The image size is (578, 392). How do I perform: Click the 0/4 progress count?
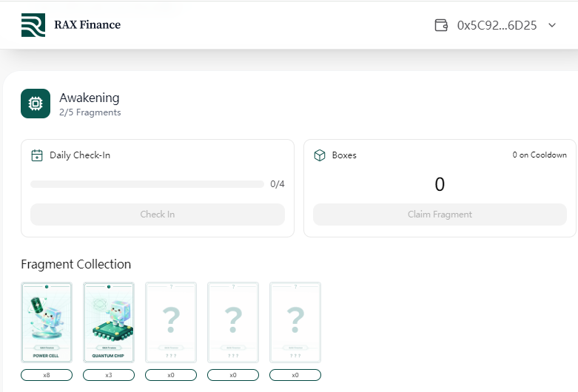pos(278,184)
